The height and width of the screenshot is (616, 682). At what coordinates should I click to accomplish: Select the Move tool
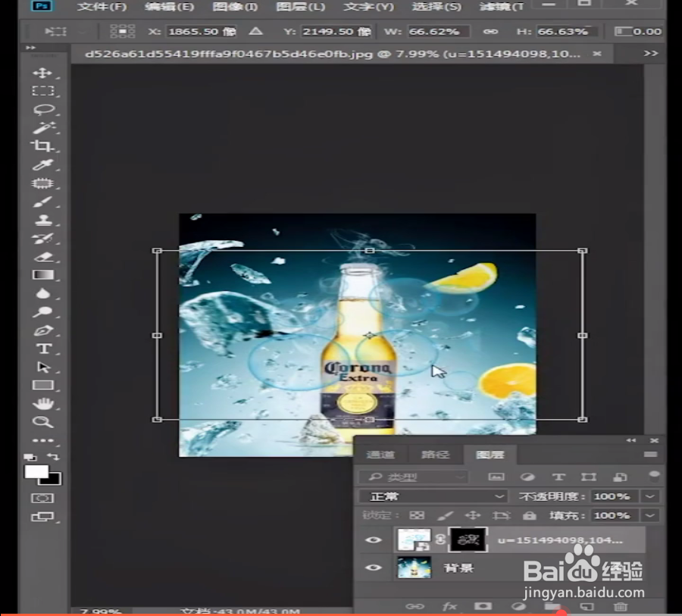tap(42, 73)
